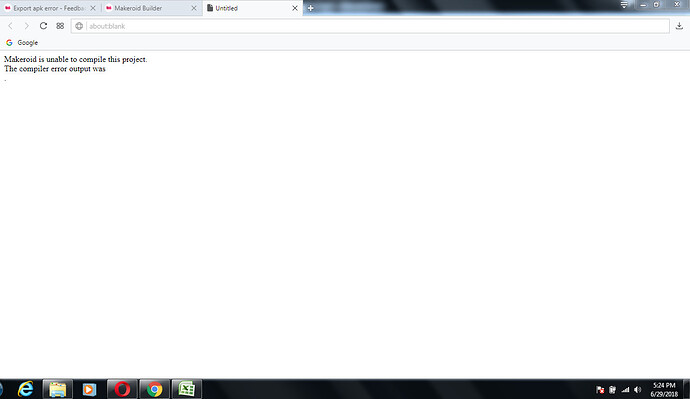Image resolution: width=690 pixels, height=399 pixels.
Task: Click the globe site info icon
Action: 79,26
